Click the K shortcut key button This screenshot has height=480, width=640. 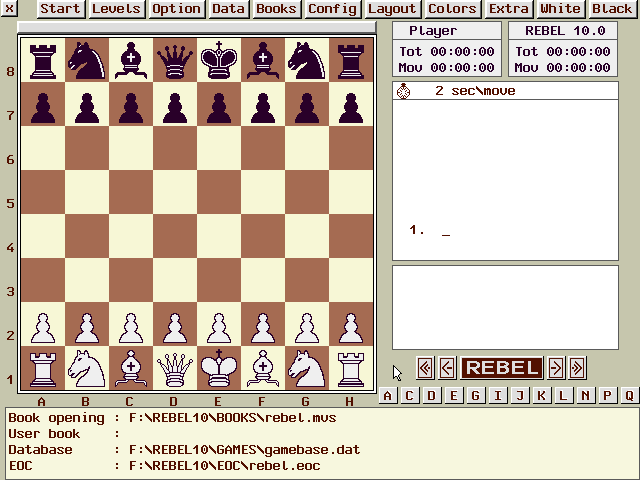click(x=542, y=396)
